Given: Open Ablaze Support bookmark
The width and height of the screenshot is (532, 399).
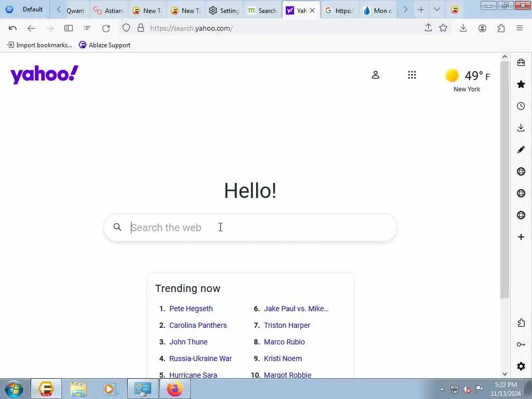Looking at the screenshot, I should click(104, 45).
